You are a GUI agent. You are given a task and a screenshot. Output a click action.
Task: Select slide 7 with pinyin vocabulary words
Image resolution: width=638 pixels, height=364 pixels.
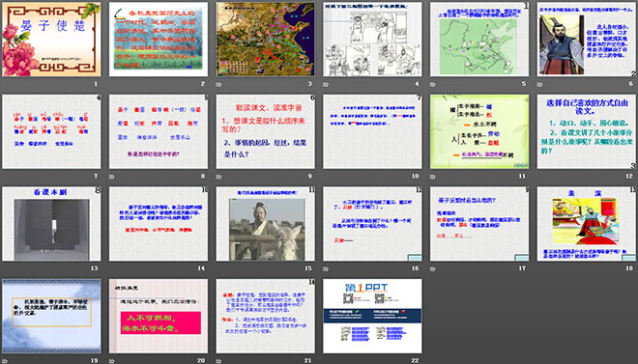click(51, 131)
